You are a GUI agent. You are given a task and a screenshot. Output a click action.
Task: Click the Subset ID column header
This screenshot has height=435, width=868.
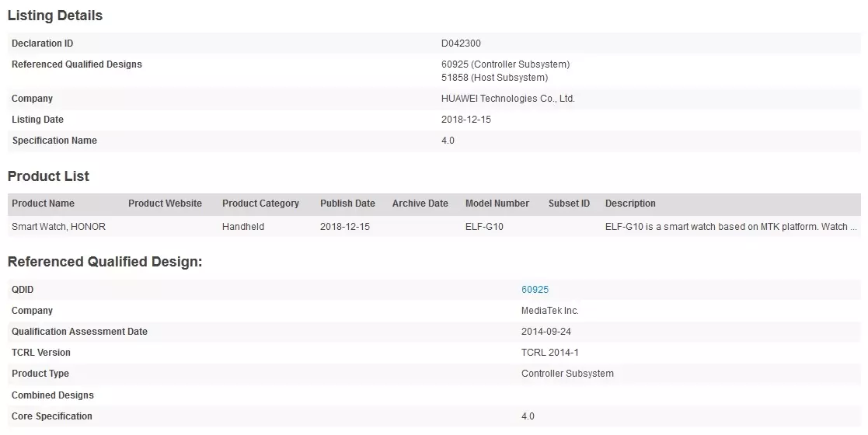569,203
